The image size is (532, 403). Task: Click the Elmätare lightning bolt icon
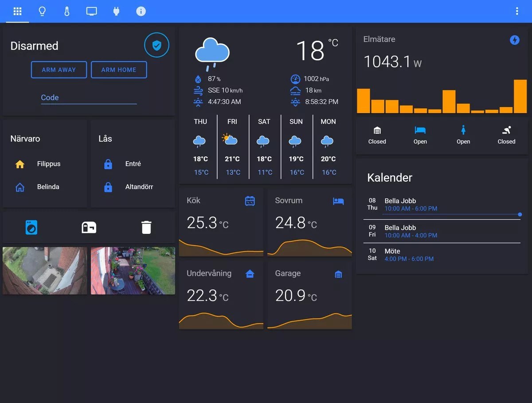pyautogui.click(x=515, y=40)
